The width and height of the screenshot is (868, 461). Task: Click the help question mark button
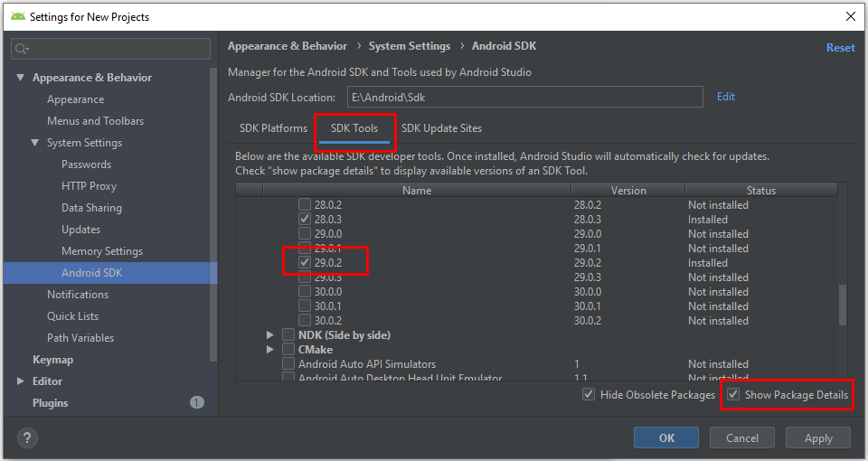point(27,438)
